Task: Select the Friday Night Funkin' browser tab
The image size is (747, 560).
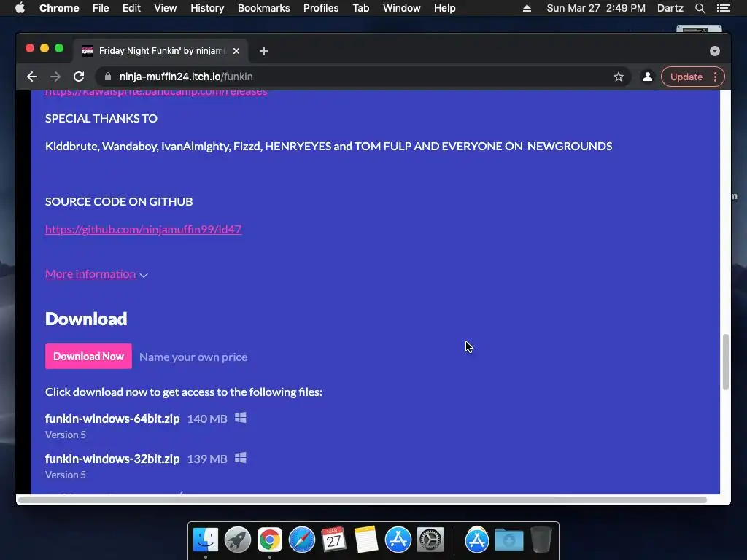Action: click(160, 51)
